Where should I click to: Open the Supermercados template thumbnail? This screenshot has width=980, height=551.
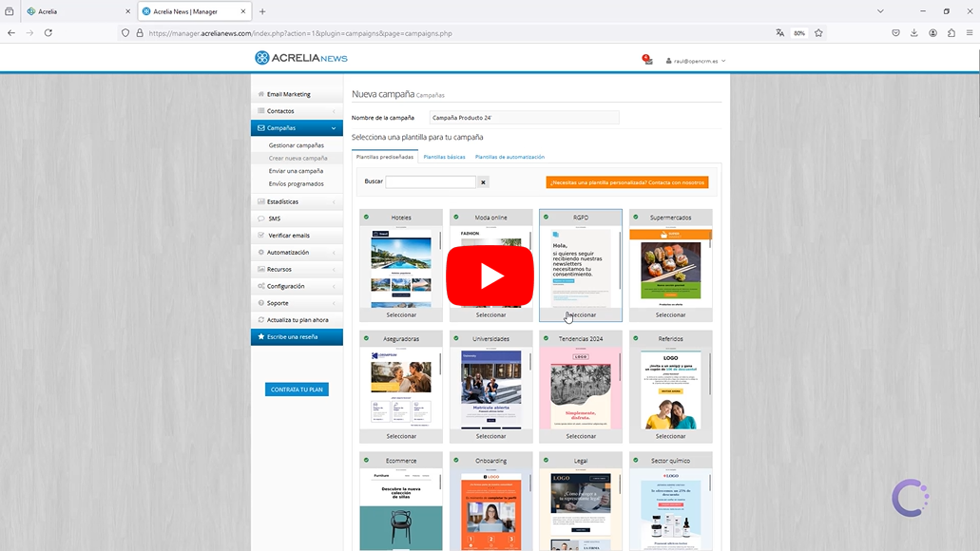[x=671, y=267]
